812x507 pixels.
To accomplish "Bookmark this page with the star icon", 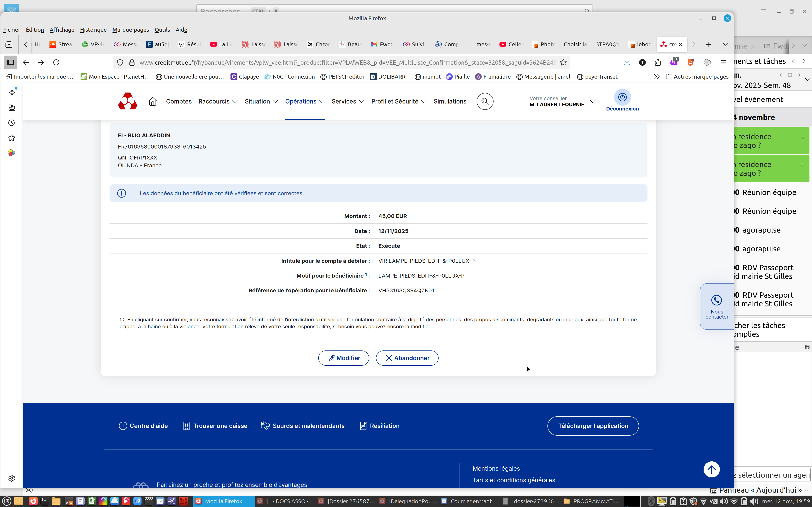I will [x=563, y=62].
